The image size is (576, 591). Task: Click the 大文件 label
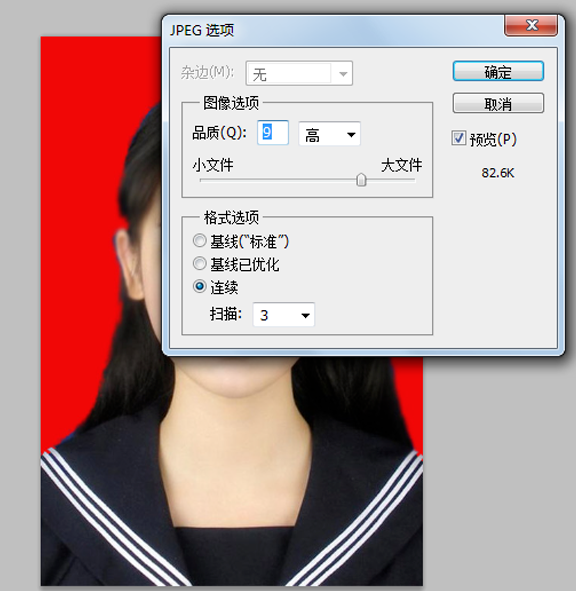click(x=401, y=165)
